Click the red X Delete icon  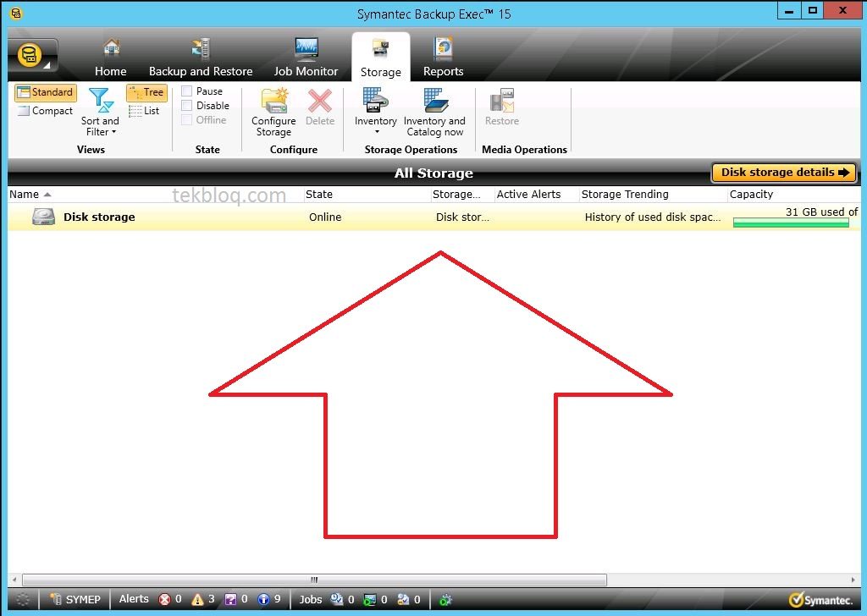point(320,101)
